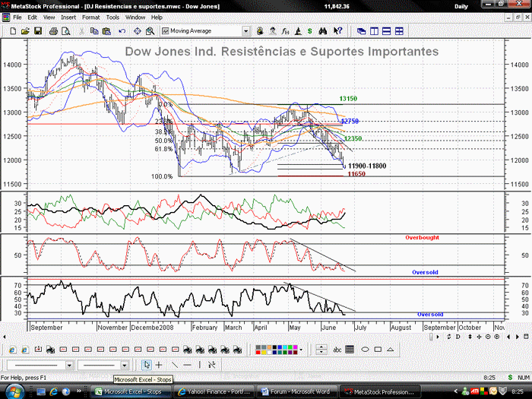532x399 pixels.
Task: Choose the trendline drawing tool
Action: click(x=175, y=365)
